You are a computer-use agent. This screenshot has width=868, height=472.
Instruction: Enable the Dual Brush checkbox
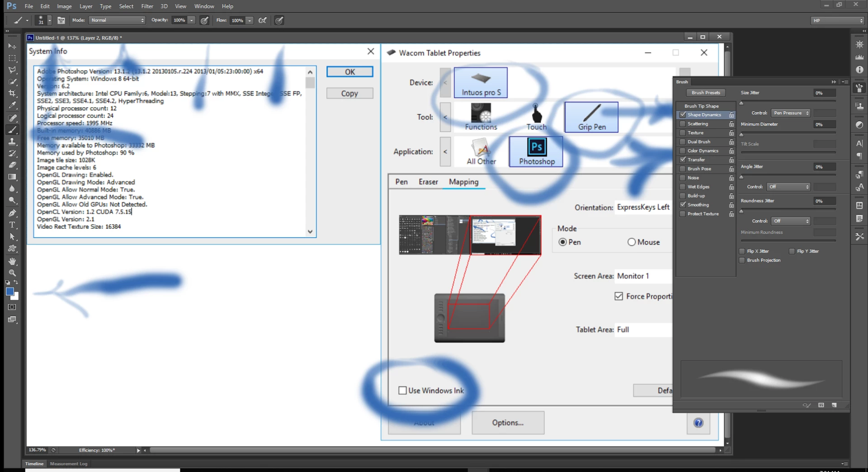[x=683, y=142]
